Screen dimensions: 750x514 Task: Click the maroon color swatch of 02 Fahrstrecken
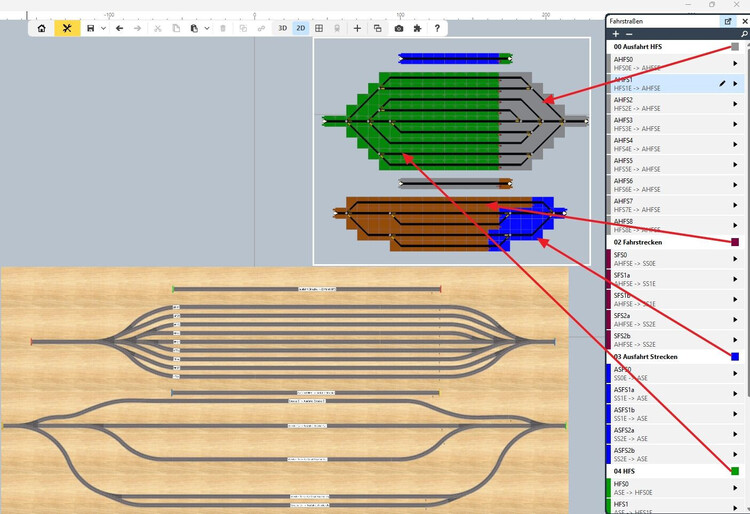(x=735, y=242)
